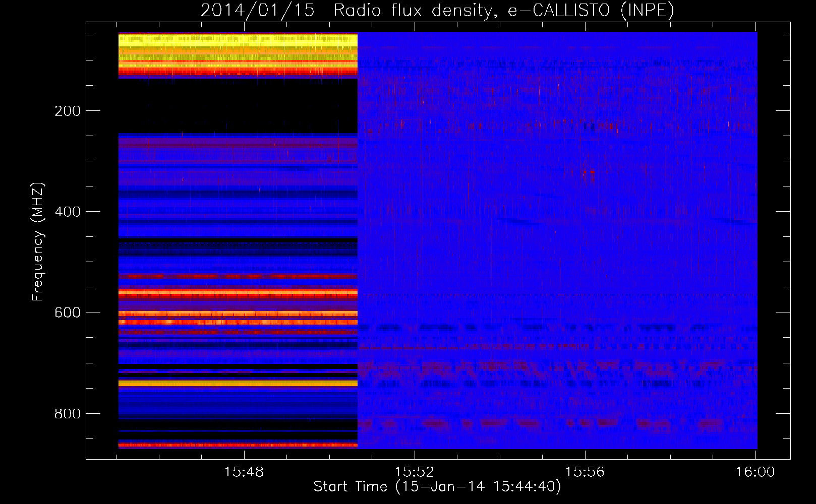
Task: Click the 15:52 time tick label
Action: point(415,472)
